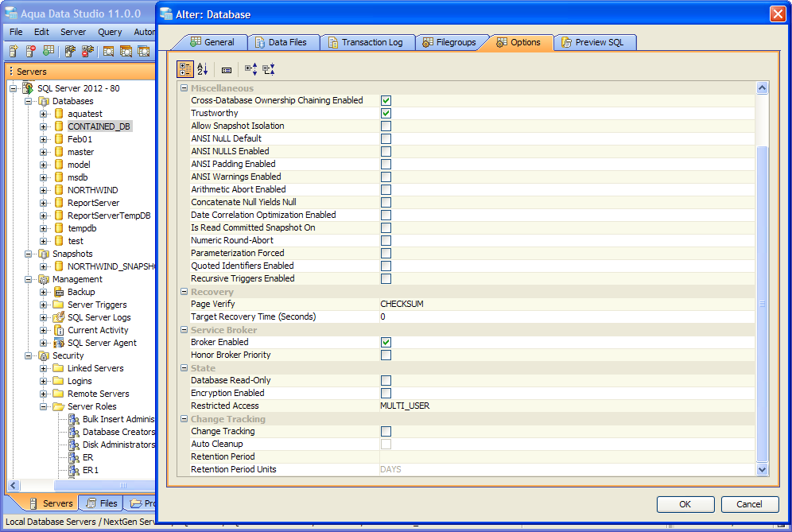Image resolution: width=792 pixels, height=532 pixels.
Task: Turn on the Change Tracking checkbox
Action: pyautogui.click(x=386, y=432)
